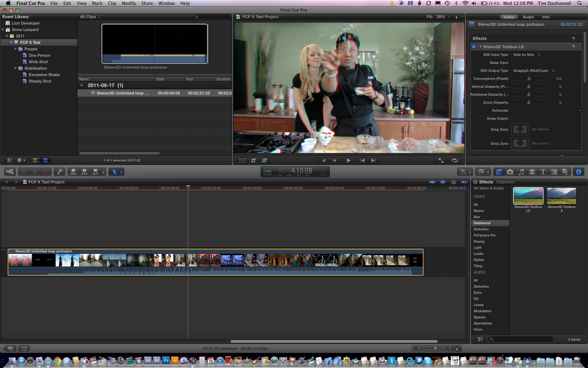Open the Modify menu
This screenshot has width=588, height=368.
pos(129,3)
